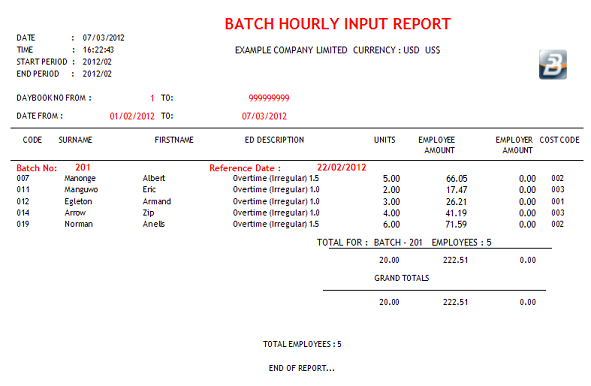
Task: Click surname Arrow
Action: (x=75, y=213)
